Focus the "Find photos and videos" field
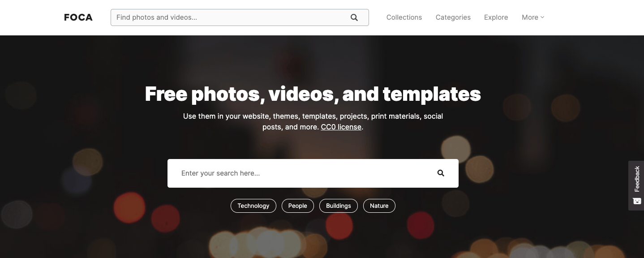Image resolution: width=644 pixels, height=258 pixels. coord(228,17)
